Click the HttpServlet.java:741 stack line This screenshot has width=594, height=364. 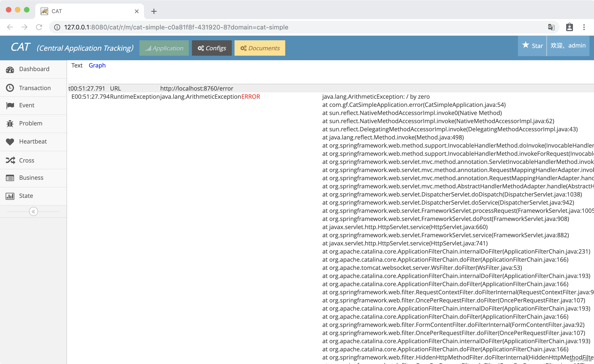coord(405,243)
